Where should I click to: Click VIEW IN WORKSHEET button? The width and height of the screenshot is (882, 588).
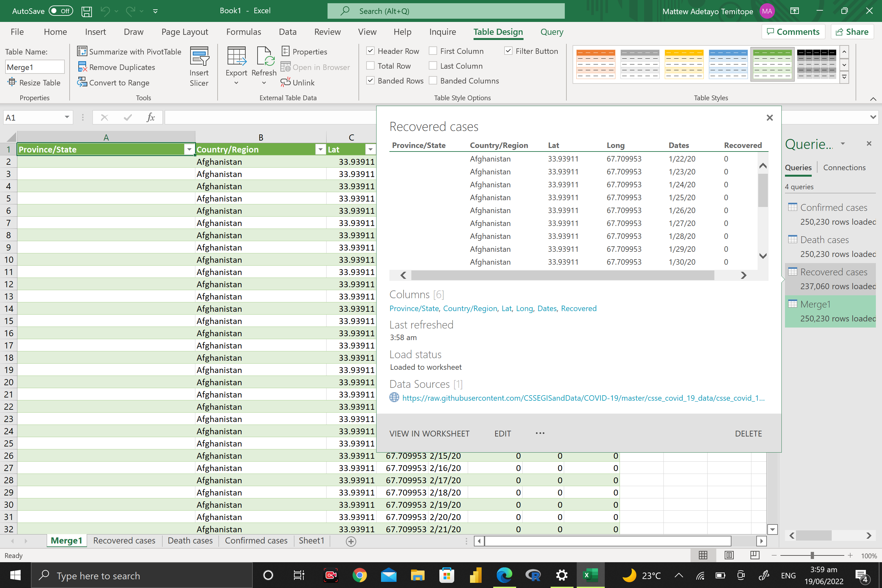click(429, 434)
